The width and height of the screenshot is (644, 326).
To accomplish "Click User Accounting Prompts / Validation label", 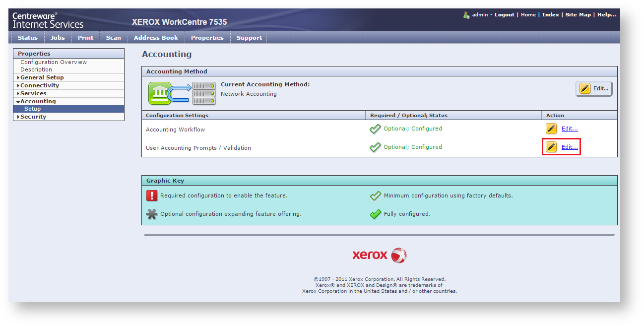I will tap(198, 148).
